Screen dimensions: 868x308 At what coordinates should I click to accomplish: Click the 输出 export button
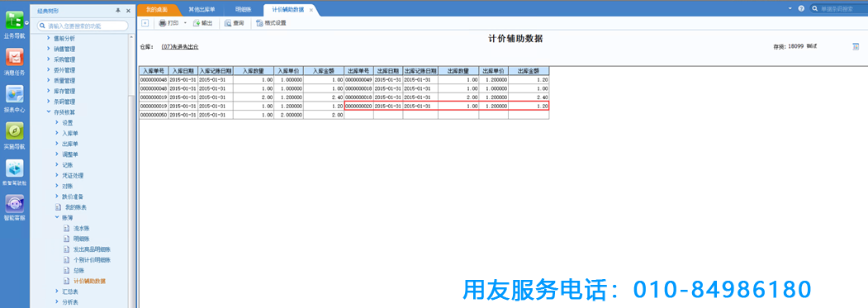[x=202, y=23]
